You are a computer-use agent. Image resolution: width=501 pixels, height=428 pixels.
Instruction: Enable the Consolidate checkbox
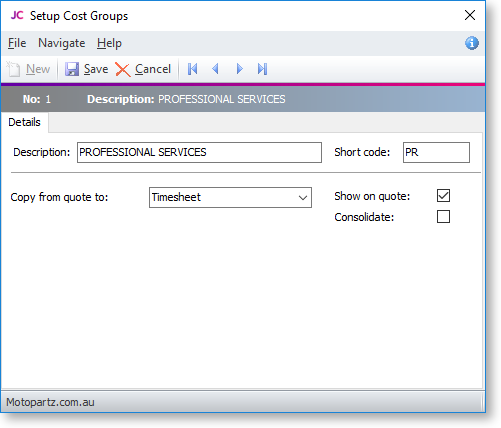click(x=443, y=217)
